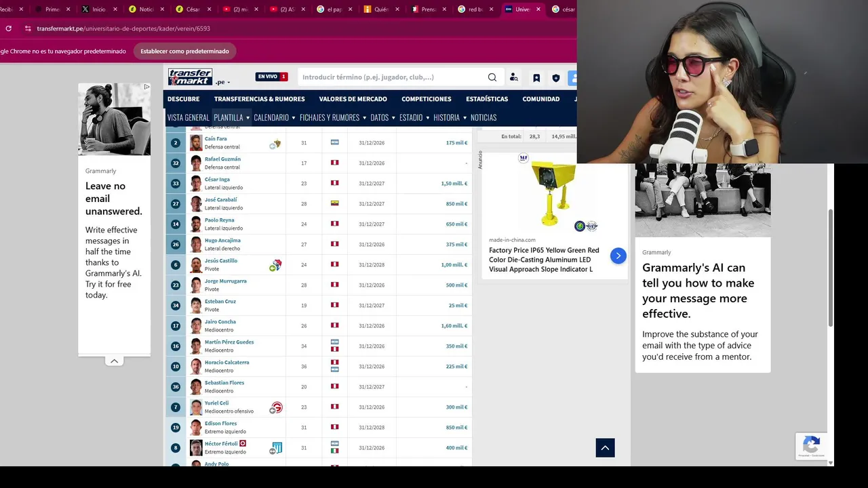Screen dimensions: 868x488
Task: Close the active Transfermarkt browser tab
Action: point(538,9)
